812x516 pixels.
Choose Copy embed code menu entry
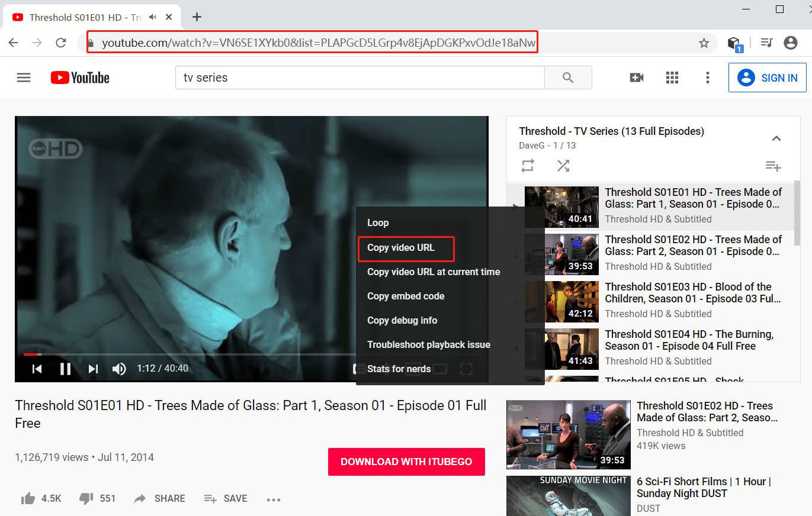point(406,296)
